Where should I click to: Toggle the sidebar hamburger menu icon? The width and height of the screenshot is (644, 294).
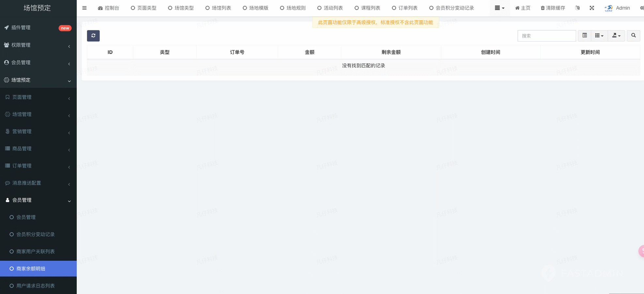pyautogui.click(x=84, y=8)
